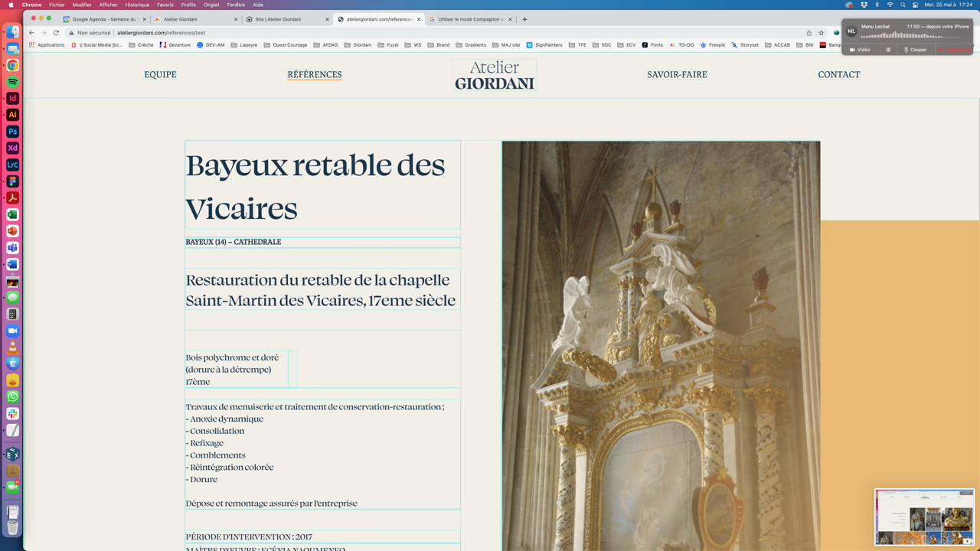
Task: Open the Favoris menu
Action: coord(165,5)
